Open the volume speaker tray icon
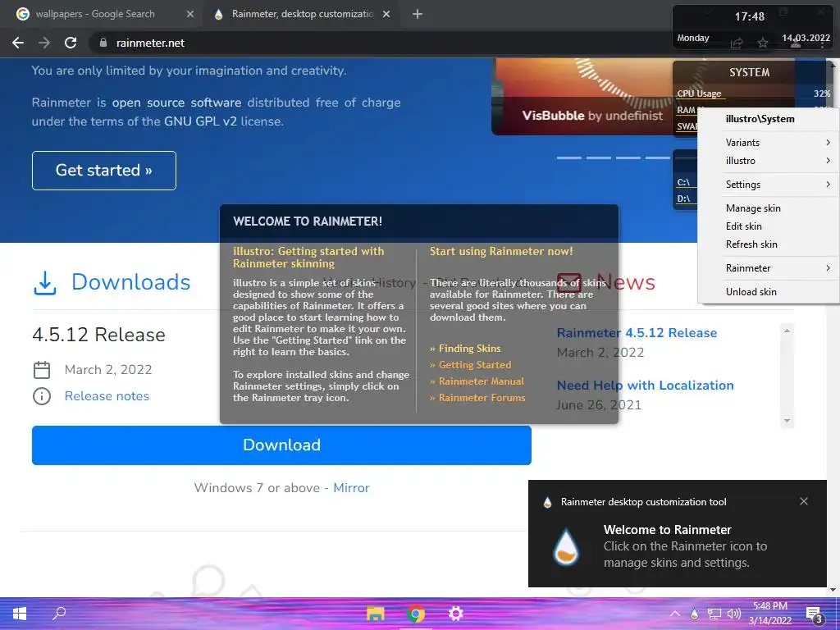The image size is (840, 630). click(x=734, y=614)
